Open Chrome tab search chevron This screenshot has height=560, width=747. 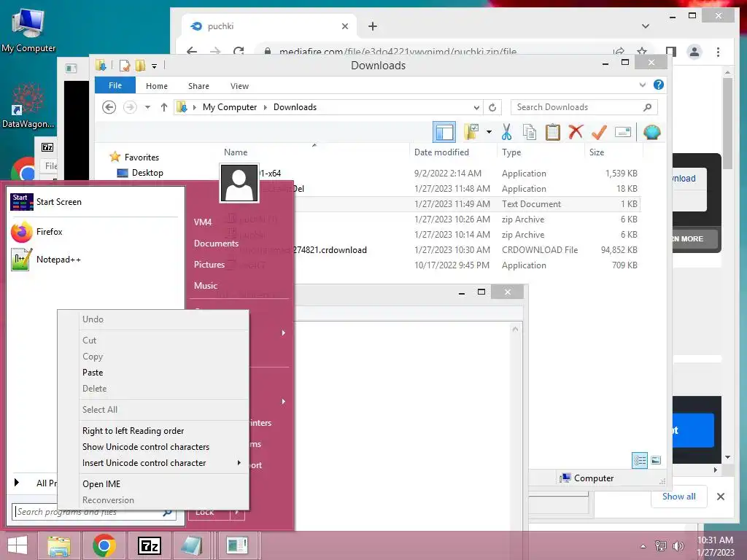tap(646, 26)
